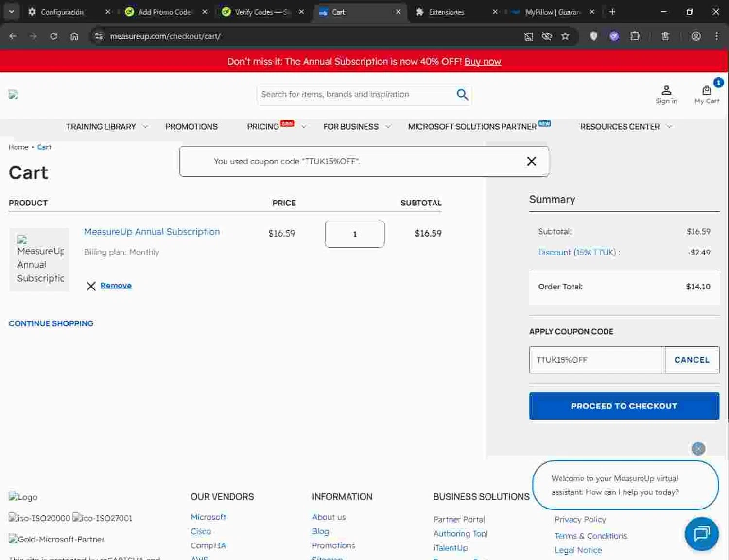Open the browser home page icon
Screen dimensions: 729x560
point(74,36)
